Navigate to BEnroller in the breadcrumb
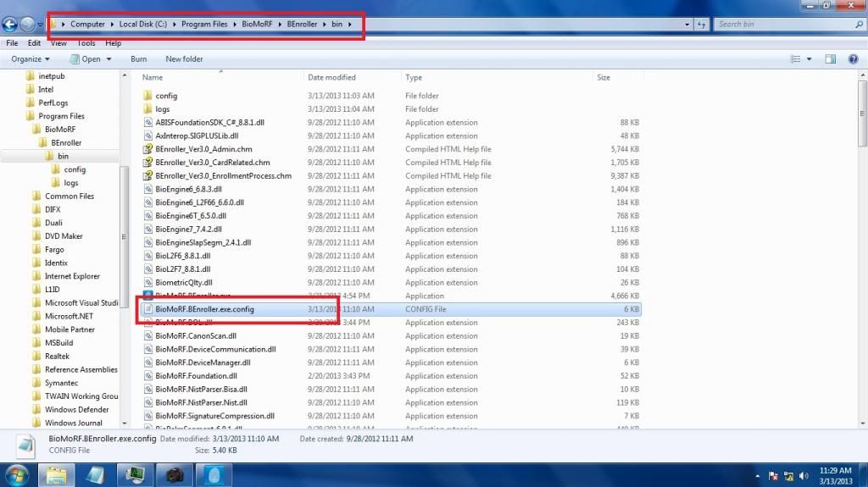The height and width of the screenshot is (487, 868). pyautogui.click(x=302, y=25)
